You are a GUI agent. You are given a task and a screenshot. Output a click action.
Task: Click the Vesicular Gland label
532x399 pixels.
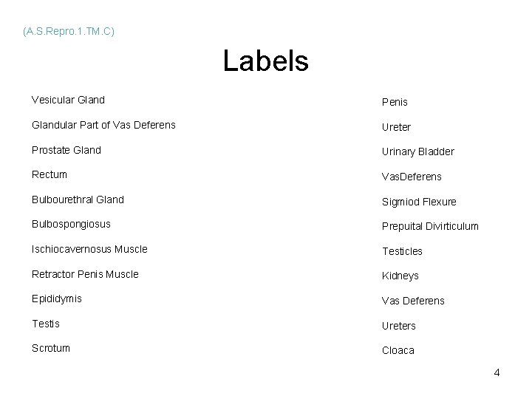click(68, 100)
